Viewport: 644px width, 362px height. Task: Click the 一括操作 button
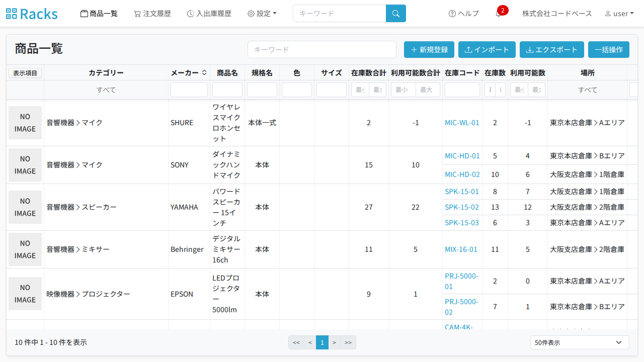(x=609, y=50)
